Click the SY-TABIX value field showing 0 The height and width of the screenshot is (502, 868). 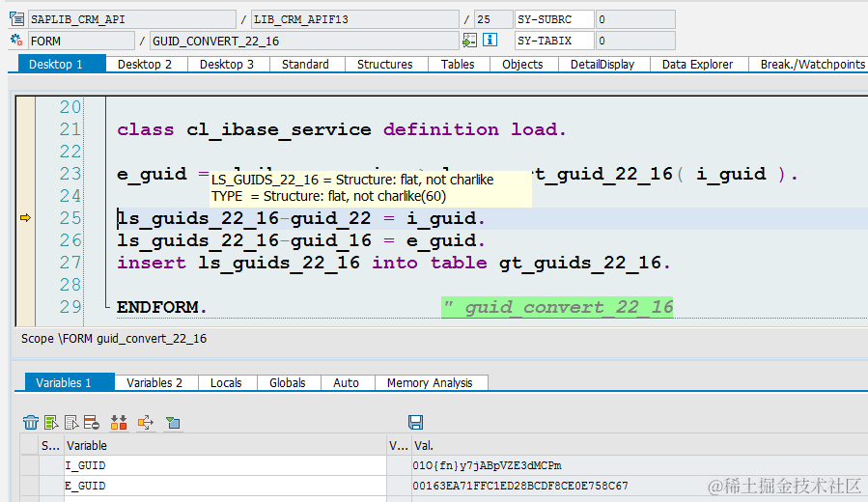coord(635,41)
